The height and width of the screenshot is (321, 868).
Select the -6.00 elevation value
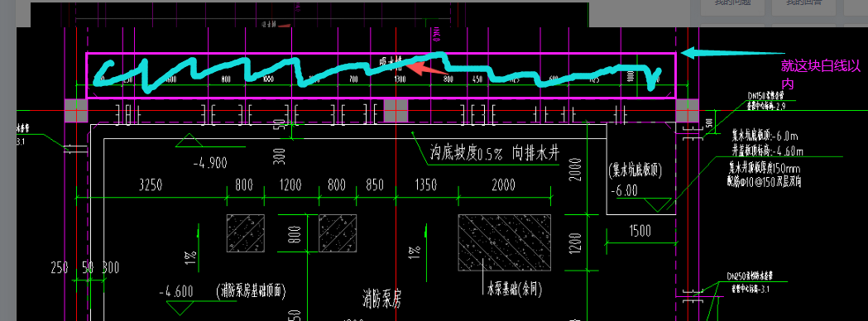coord(625,190)
